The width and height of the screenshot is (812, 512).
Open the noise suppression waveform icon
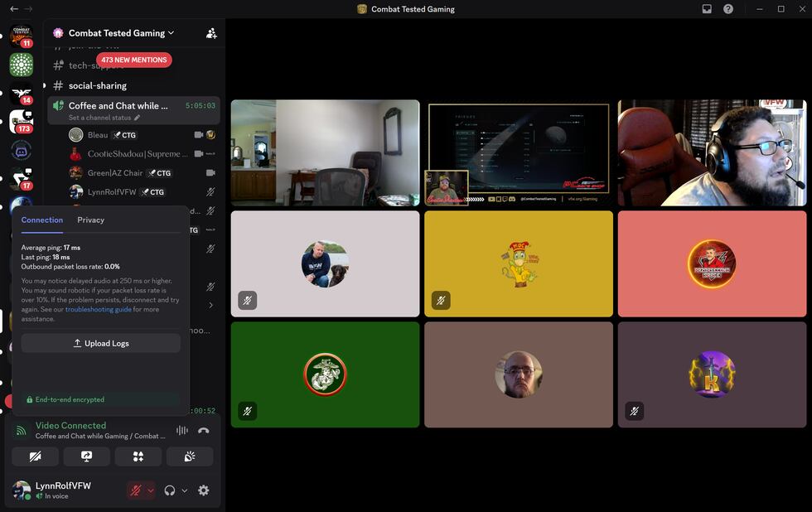tap(181, 430)
